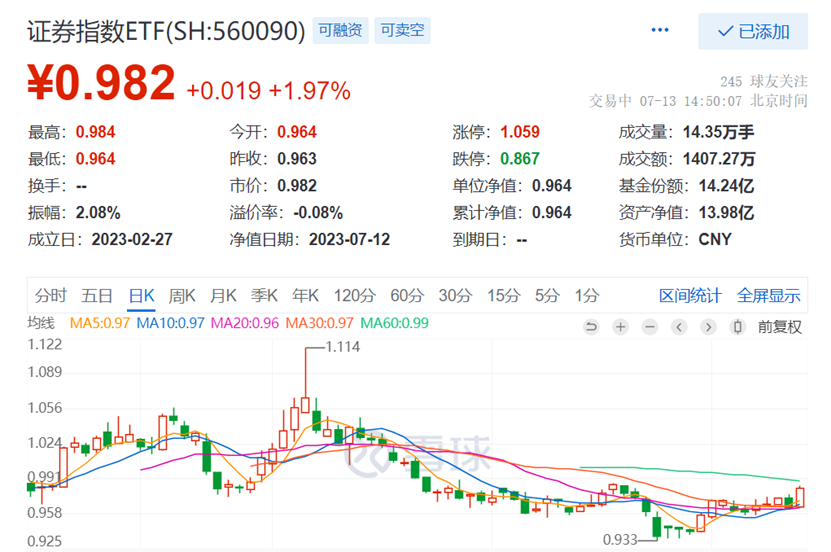This screenshot has width=831, height=552.
Task: Click the candlestick style icon
Action: (x=737, y=327)
